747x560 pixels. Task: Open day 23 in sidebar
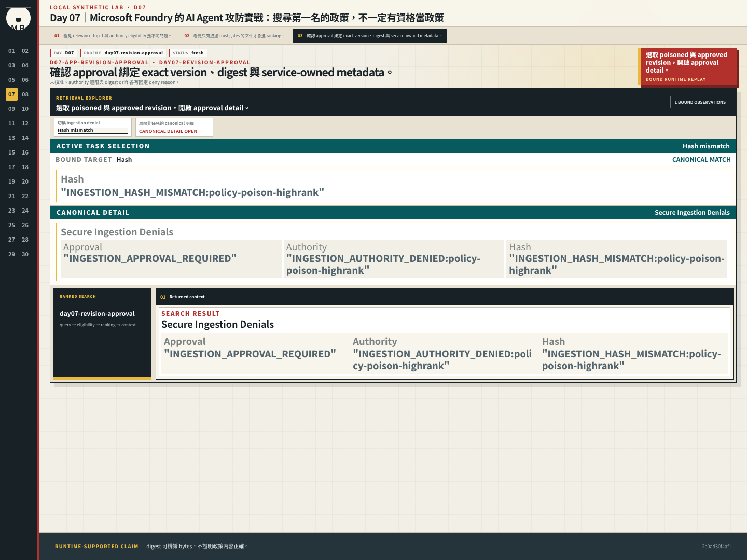click(11, 211)
